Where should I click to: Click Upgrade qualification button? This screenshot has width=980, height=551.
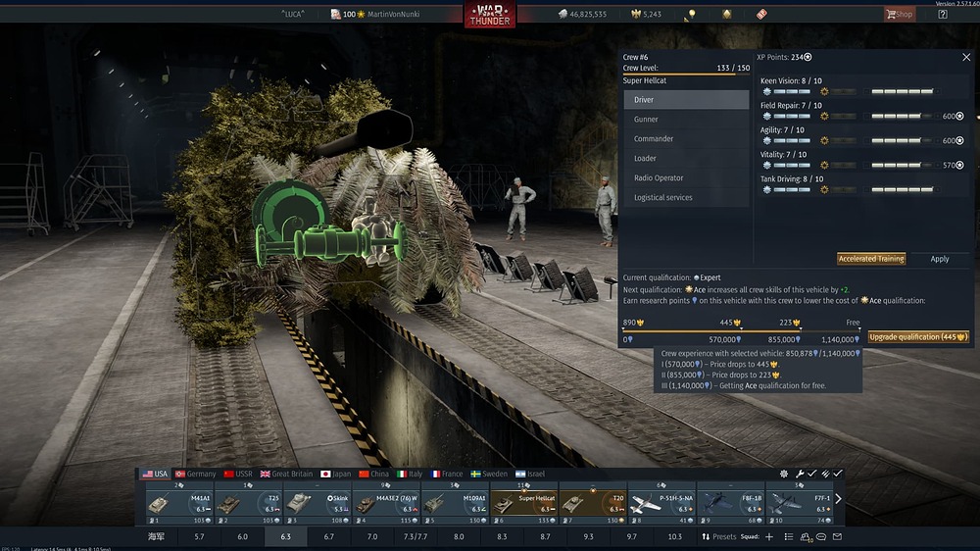click(918, 337)
